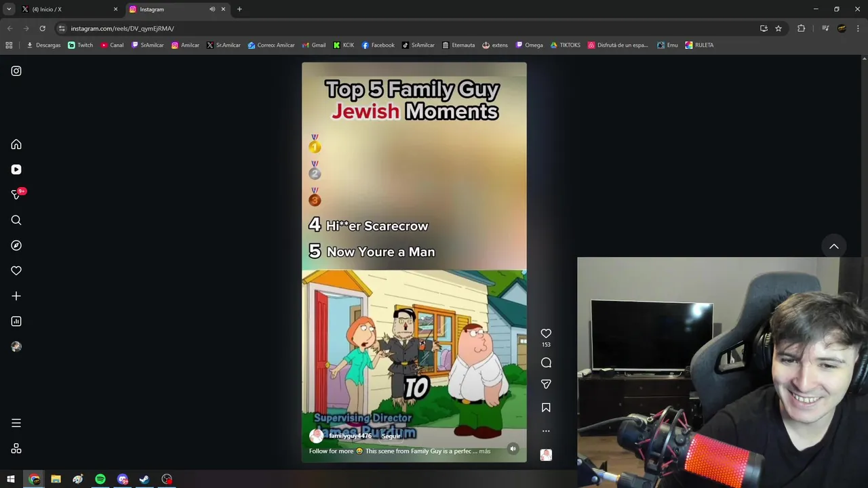Open a new browser tab

tap(239, 9)
